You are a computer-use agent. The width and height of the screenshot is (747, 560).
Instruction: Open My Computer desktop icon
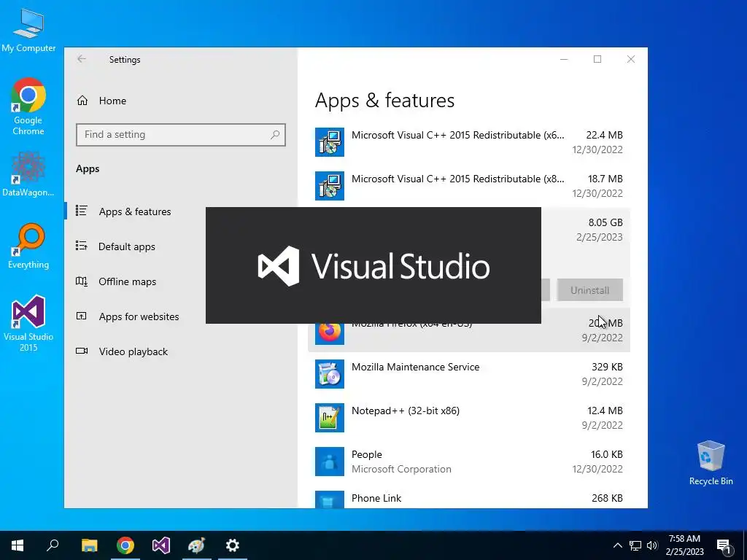[x=28, y=30]
